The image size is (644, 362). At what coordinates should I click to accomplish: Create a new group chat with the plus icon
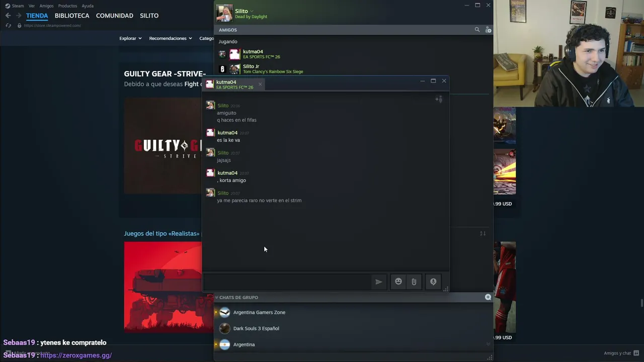[x=488, y=297]
